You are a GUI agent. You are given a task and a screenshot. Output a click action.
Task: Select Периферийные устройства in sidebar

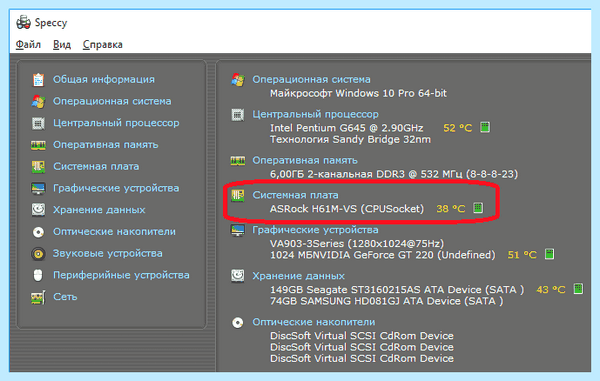tap(121, 275)
